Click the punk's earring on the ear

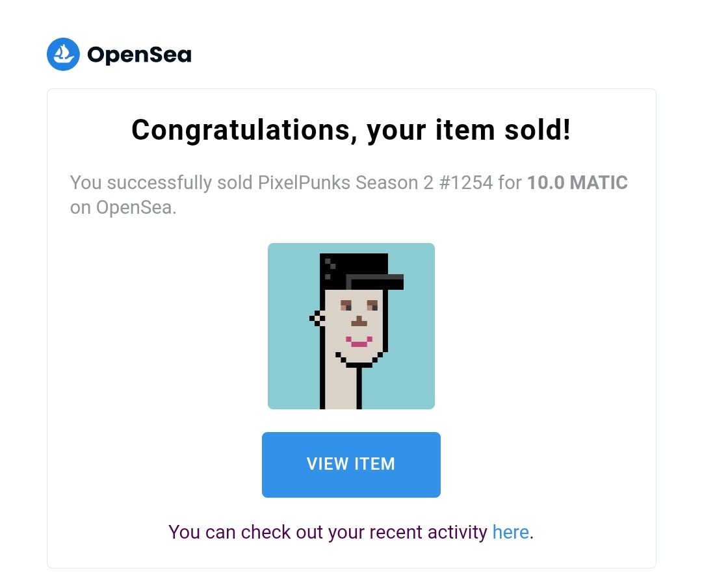317,318
